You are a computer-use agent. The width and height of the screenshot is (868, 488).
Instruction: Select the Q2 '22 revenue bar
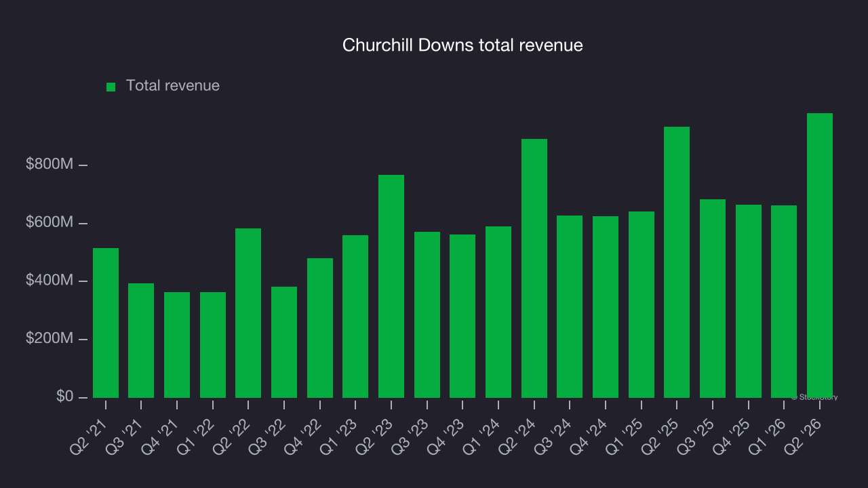[248, 313]
